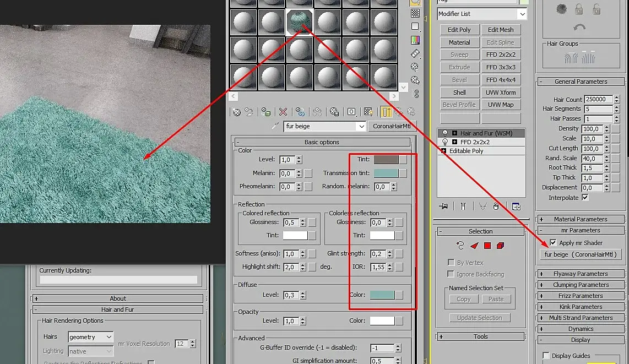This screenshot has width=629, height=364.
Task: Toggle the Interpolate checkbox
Action: pyautogui.click(x=585, y=197)
